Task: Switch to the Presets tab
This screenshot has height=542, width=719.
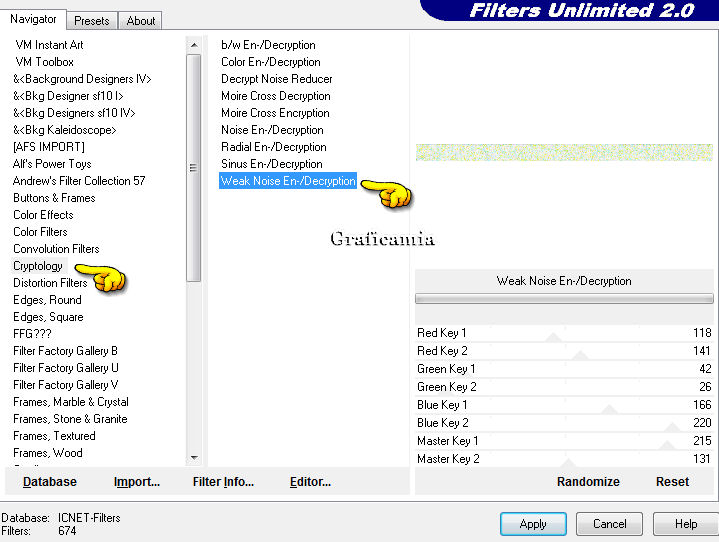Action: 92,21
